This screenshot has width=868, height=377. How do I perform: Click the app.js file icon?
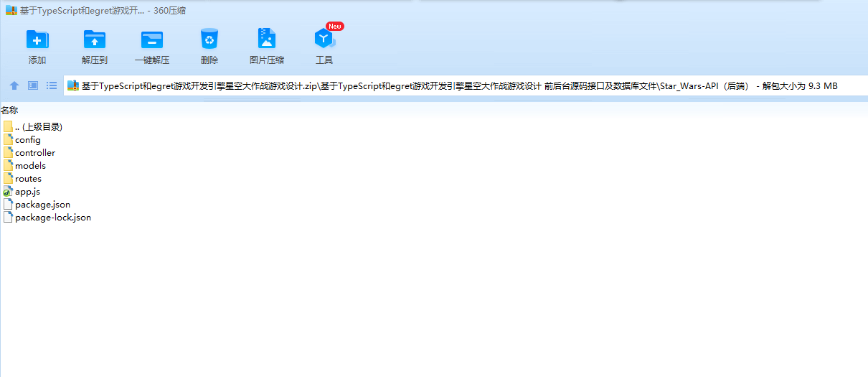coord(8,191)
